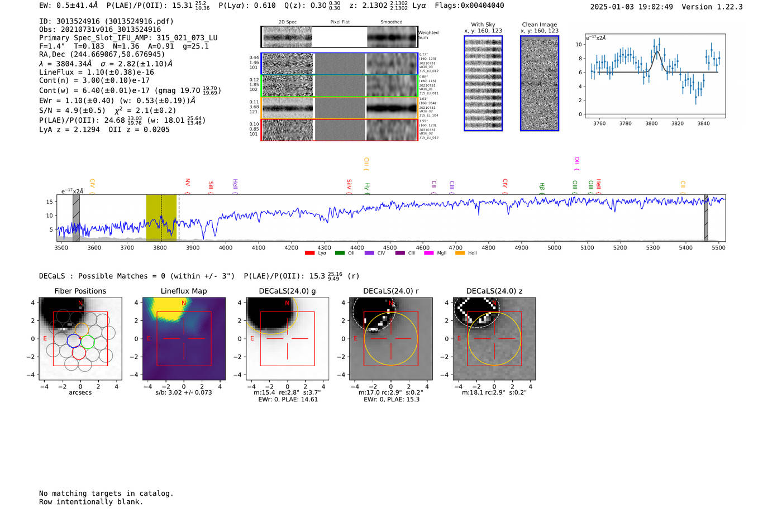Click the orange-bordered 2D fiber spectrum row

[x=340, y=108]
